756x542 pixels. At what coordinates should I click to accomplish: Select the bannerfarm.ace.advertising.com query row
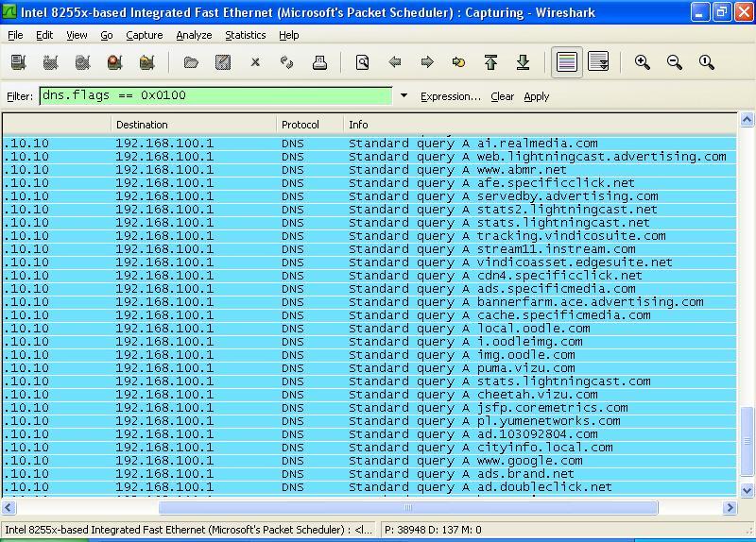(x=369, y=302)
